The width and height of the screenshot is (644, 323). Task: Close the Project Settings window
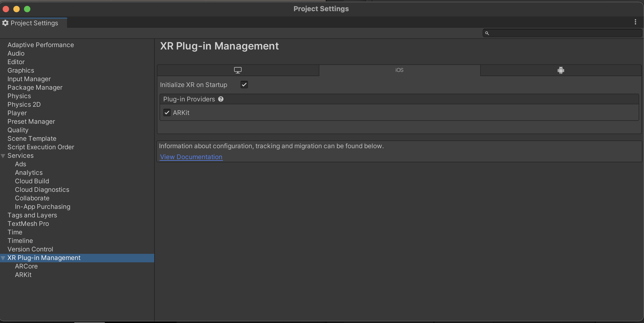coord(6,9)
